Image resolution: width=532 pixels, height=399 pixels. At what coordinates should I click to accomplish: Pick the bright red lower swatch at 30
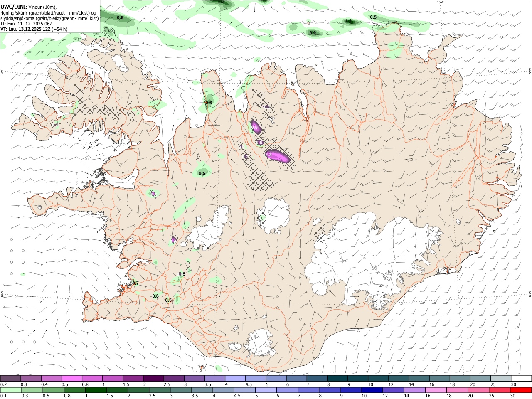pos(520,390)
